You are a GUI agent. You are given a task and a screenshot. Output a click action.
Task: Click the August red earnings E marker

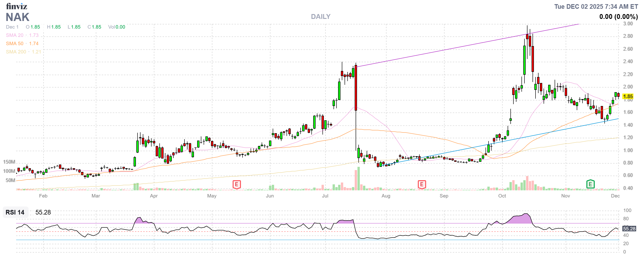click(x=422, y=185)
